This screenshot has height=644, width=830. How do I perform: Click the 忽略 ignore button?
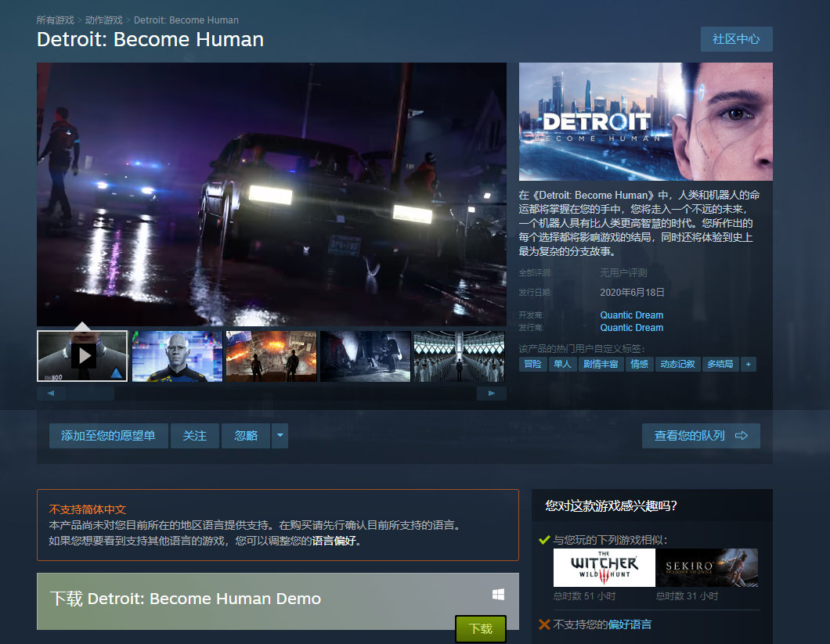point(246,436)
